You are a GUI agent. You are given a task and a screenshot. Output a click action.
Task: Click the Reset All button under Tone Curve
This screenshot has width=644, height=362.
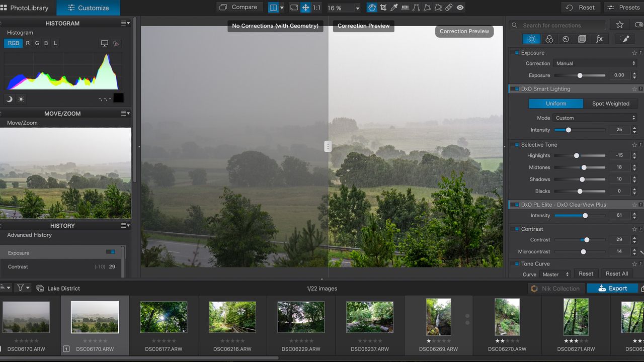(x=616, y=274)
